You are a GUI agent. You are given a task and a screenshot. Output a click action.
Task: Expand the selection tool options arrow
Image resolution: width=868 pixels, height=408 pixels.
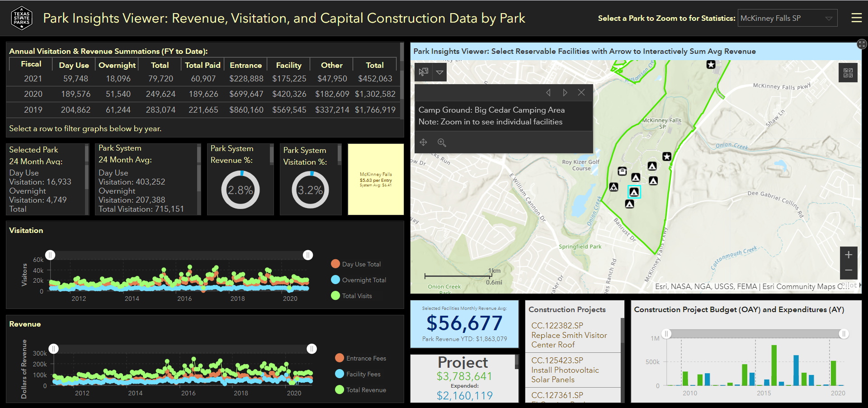[439, 72]
